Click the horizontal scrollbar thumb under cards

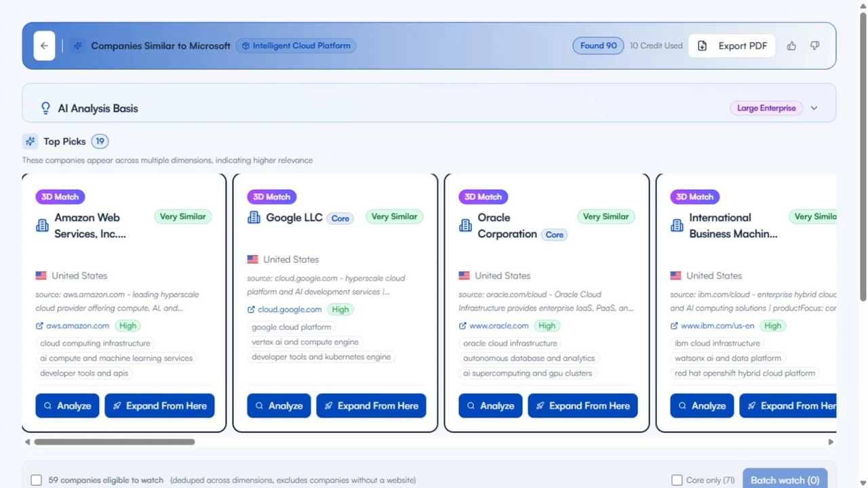pyautogui.click(x=114, y=442)
